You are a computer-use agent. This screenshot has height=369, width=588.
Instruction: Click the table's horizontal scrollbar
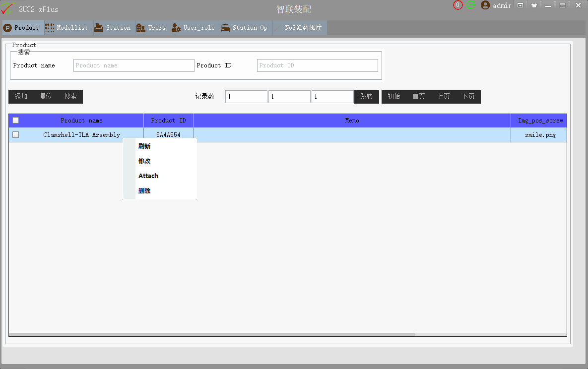(212, 334)
